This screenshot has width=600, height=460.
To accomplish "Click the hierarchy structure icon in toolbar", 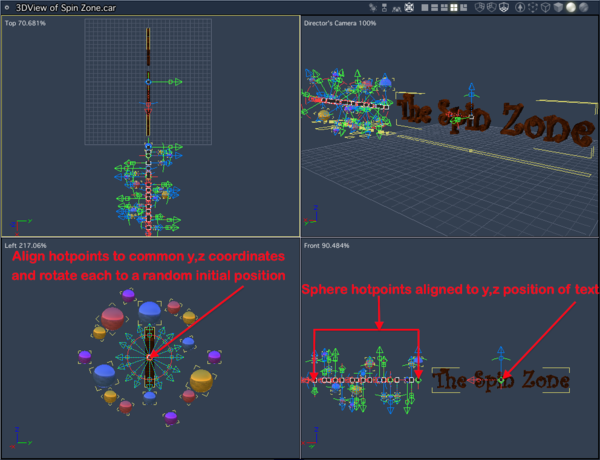I will pyautogui.click(x=385, y=7).
